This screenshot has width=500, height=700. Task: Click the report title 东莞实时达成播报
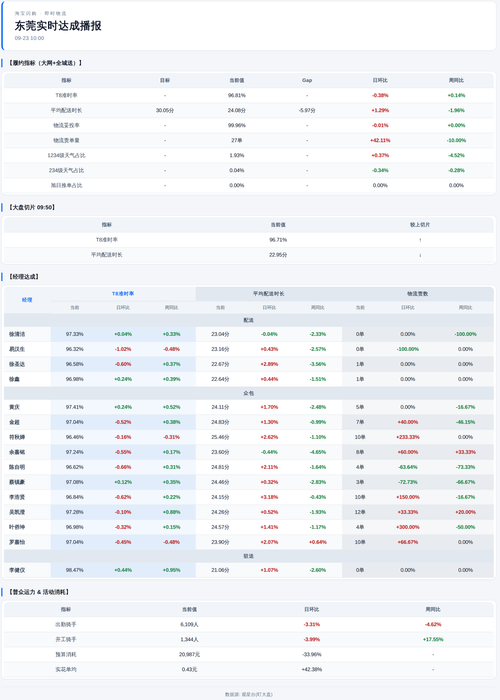pos(58,26)
